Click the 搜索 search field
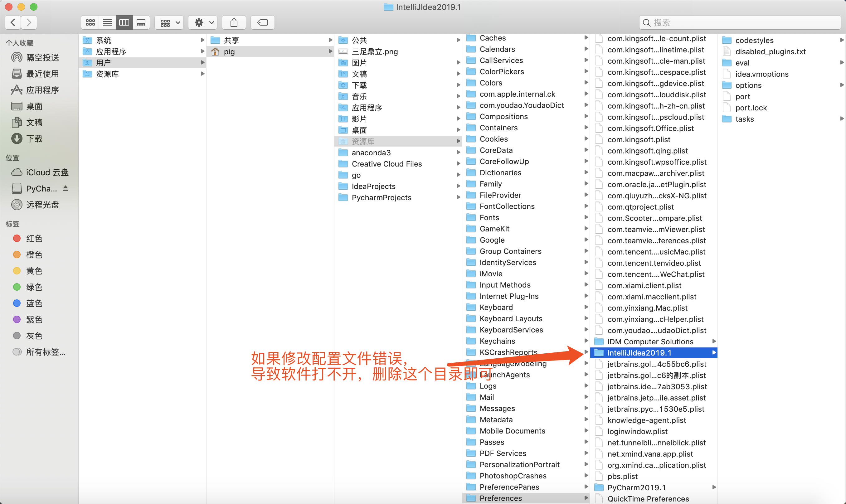 pos(740,22)
